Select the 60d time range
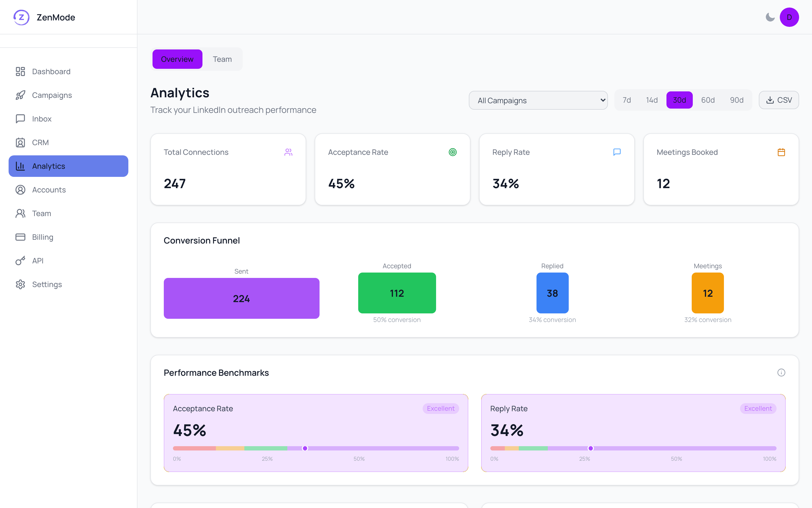This screenshot has height=508, width=812. click(x=708, y=100)
